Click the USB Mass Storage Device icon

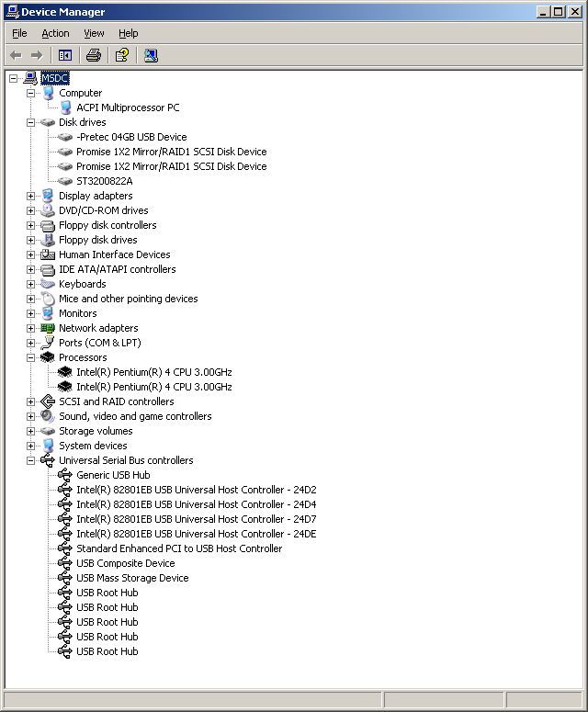(65, 578)
